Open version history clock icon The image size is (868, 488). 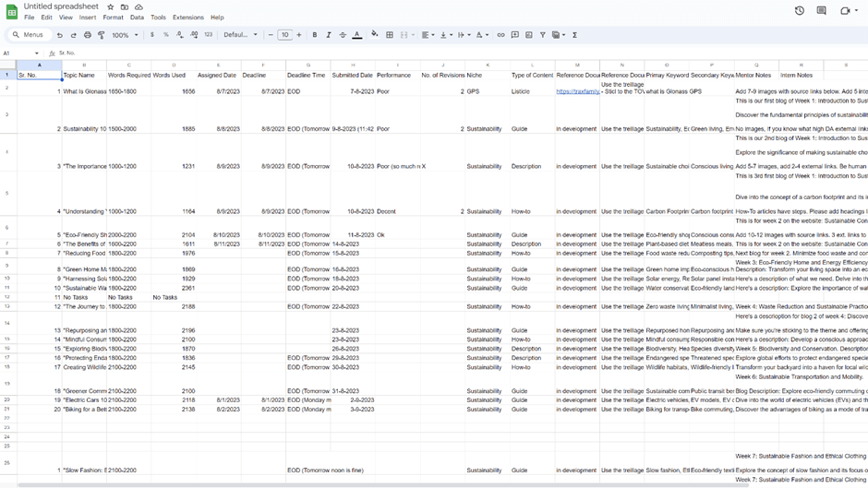coord(800,10)
